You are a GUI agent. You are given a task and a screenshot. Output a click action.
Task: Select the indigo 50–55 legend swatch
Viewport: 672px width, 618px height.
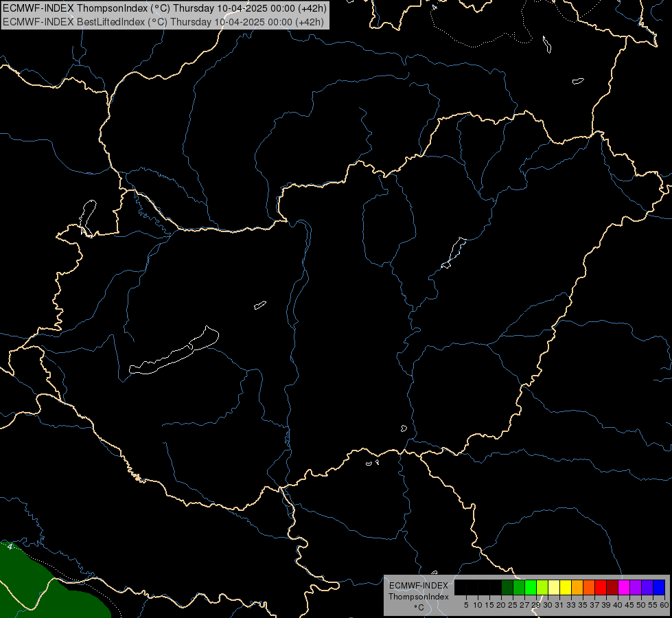coord(647,587)
